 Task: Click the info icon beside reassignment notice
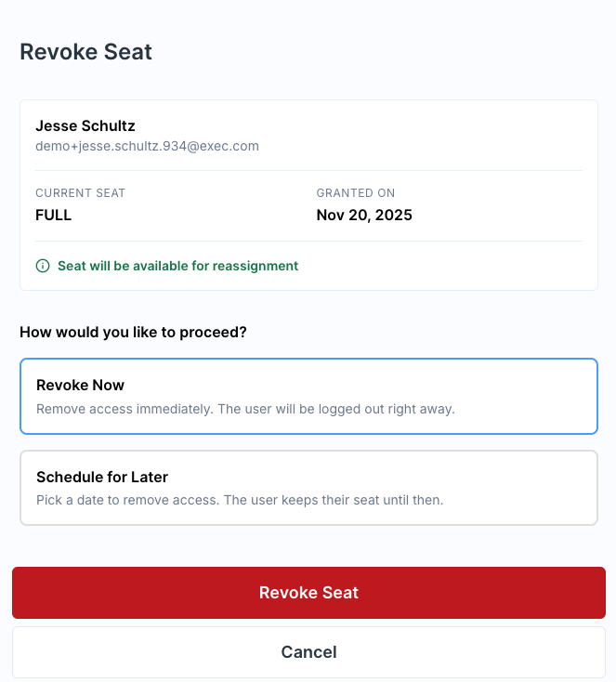[43, 266]
